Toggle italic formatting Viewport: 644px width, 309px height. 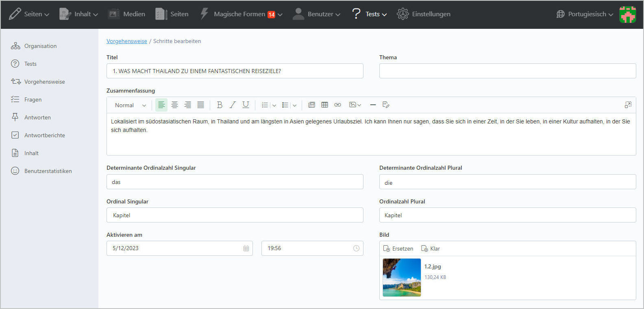(233, 105)
